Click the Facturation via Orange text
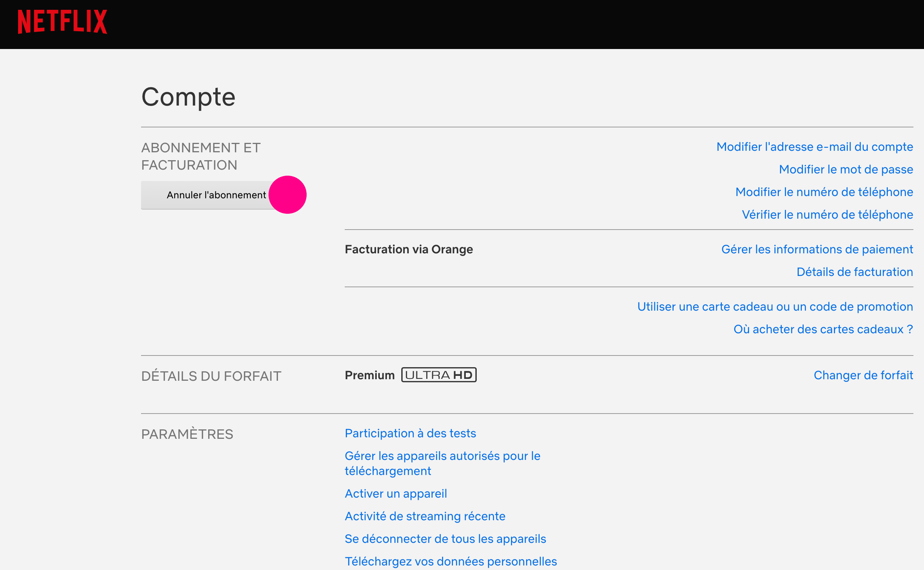Image resolution: width=924 pixels, height=570 pixels. pyautogui.click(x=409, y=249)
